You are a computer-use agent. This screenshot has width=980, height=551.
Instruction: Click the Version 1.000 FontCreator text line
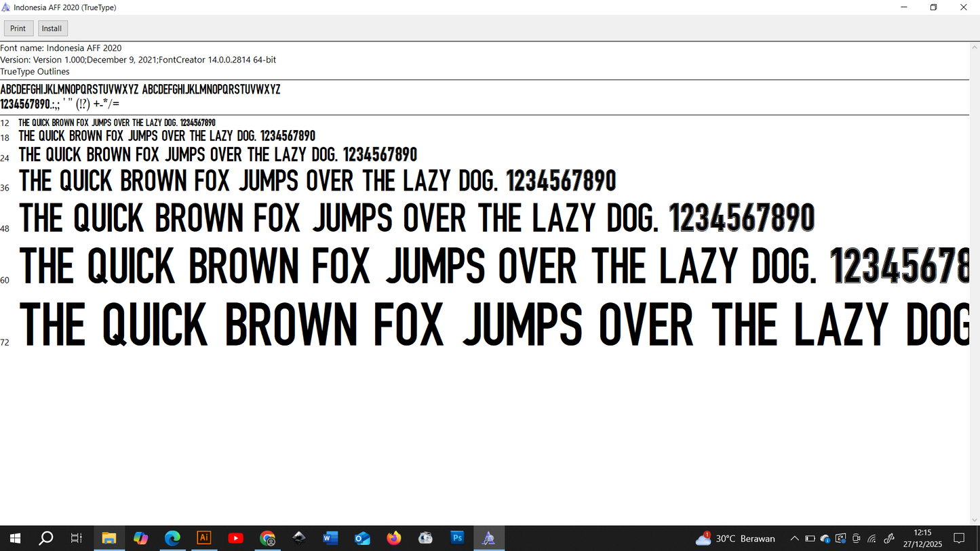pyautogui.click(x=138, y=60)
